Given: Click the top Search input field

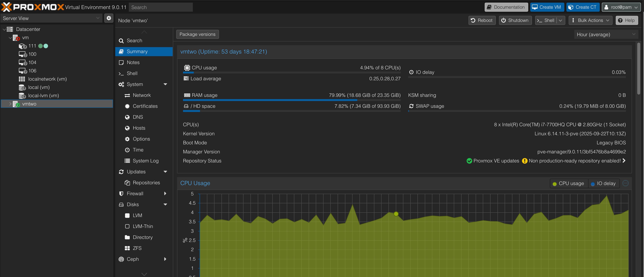Looking at the screenshot, I should (x=161, y=7).
